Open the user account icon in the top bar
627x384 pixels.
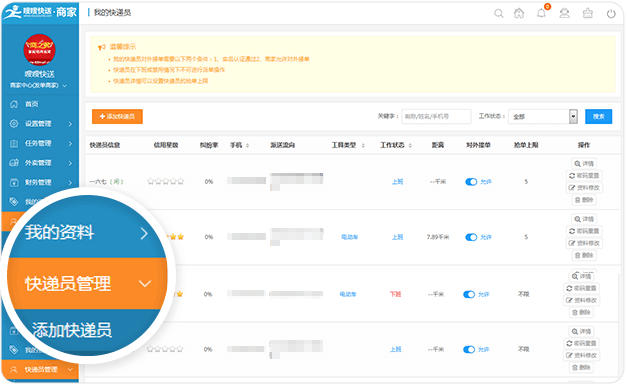click(x=564, y=13)
